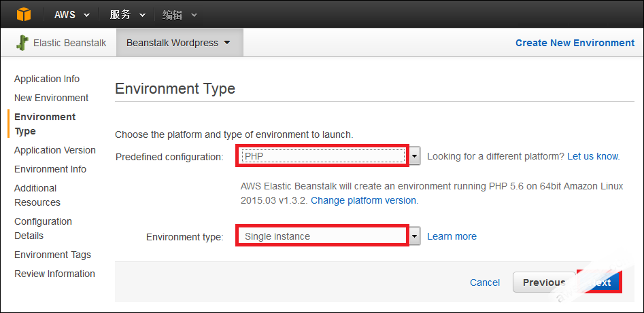Select the Environment Type step
644x313 pixels.
45,124
